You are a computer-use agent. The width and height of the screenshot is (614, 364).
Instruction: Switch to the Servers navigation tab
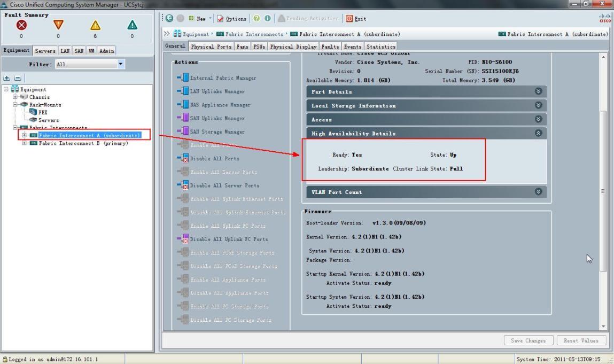click(45, 51)
